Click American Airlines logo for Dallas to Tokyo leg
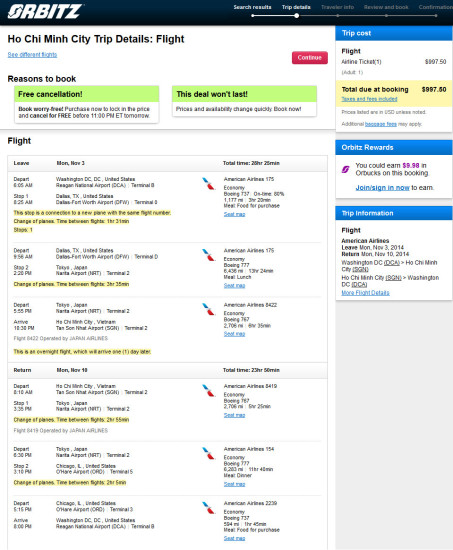This screenshot has width=453, height=550. point(208,255)
